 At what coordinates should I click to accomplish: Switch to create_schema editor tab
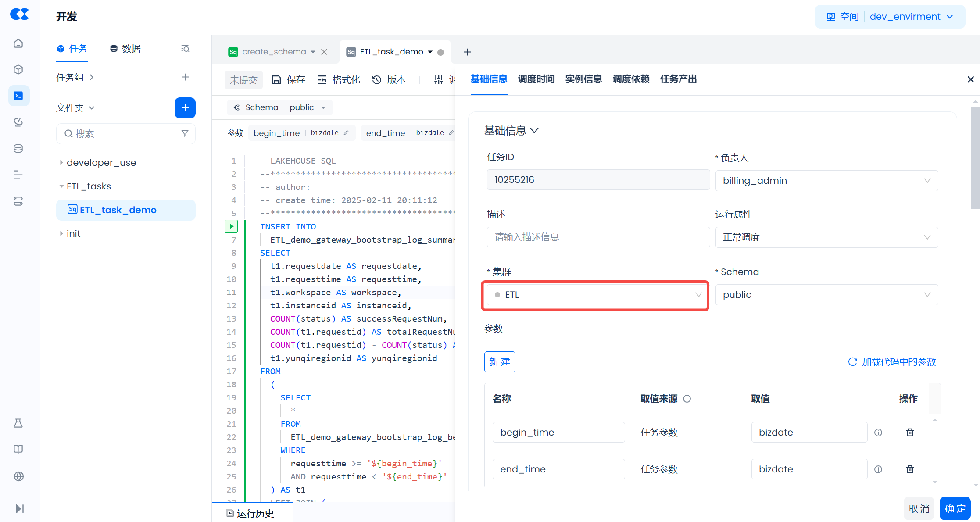(274, 52)
